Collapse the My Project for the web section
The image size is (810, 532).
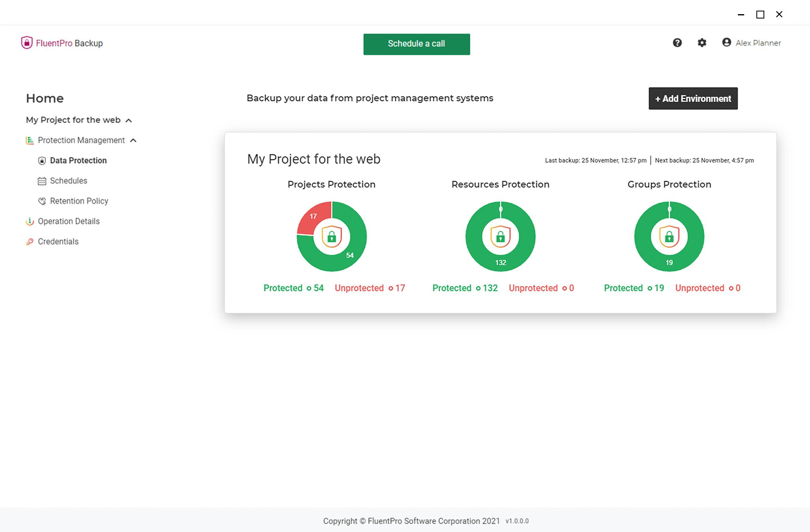coord(129,120)
